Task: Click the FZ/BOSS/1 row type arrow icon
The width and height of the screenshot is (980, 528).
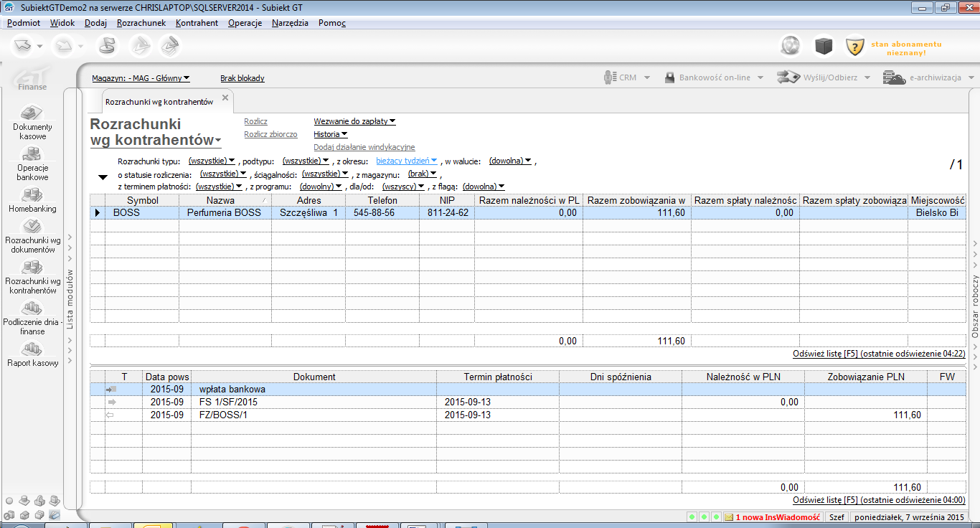Action: [x=110, y=415]
